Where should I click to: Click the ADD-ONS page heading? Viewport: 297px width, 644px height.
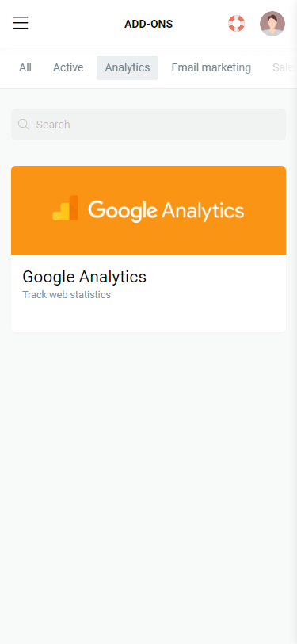[x=149, y=25]
